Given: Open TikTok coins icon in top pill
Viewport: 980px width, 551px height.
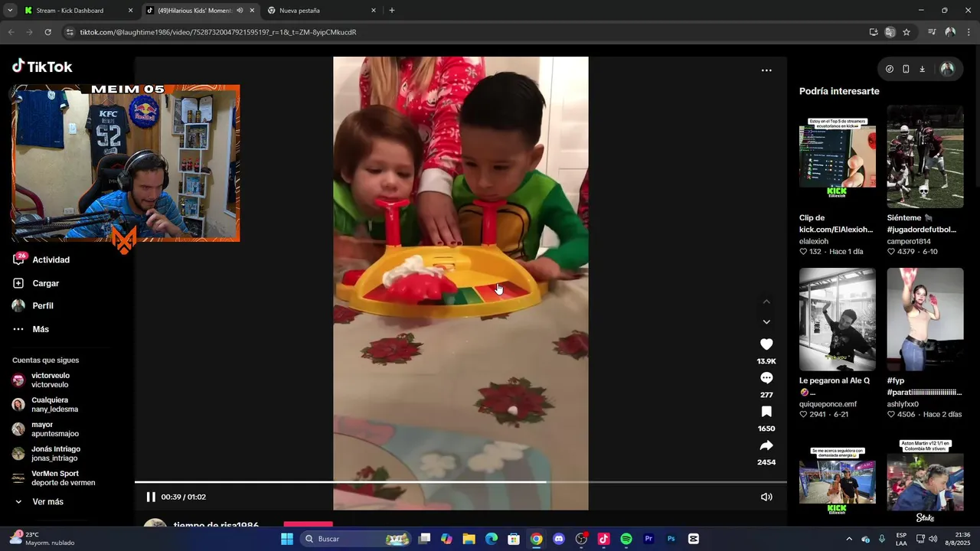Looking at the screenshot, I should click(x=889, y=69).
